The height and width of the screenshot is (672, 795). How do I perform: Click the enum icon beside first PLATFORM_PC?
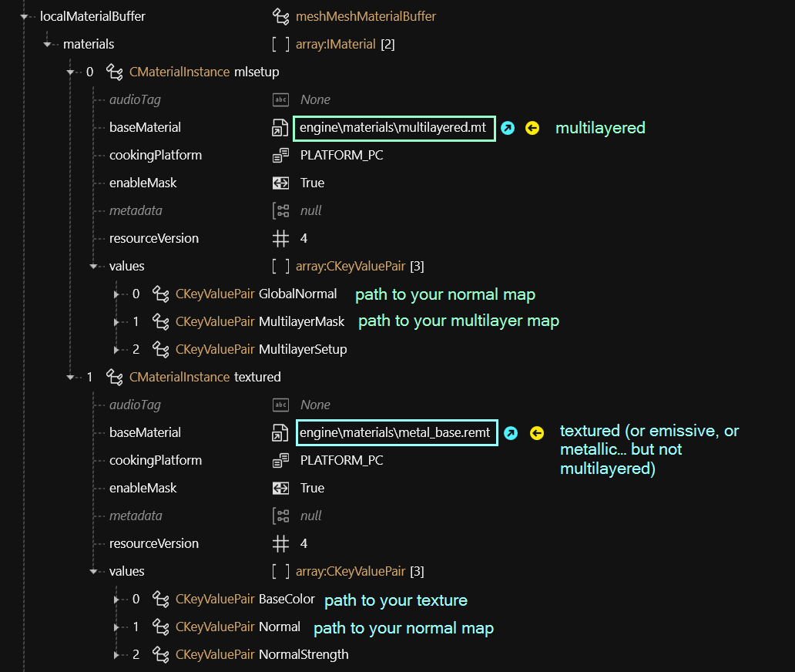[x=280, y=156]
